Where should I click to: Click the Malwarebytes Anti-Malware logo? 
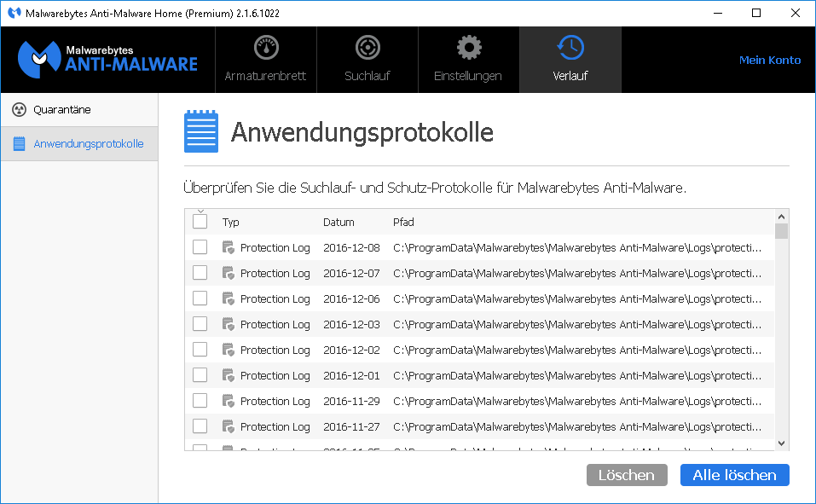pyautogui.click(x=107, y=60)
